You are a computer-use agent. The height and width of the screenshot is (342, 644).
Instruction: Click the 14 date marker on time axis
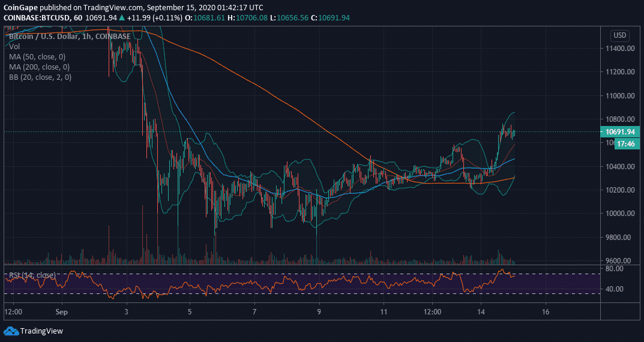click(x=481, y=313)
